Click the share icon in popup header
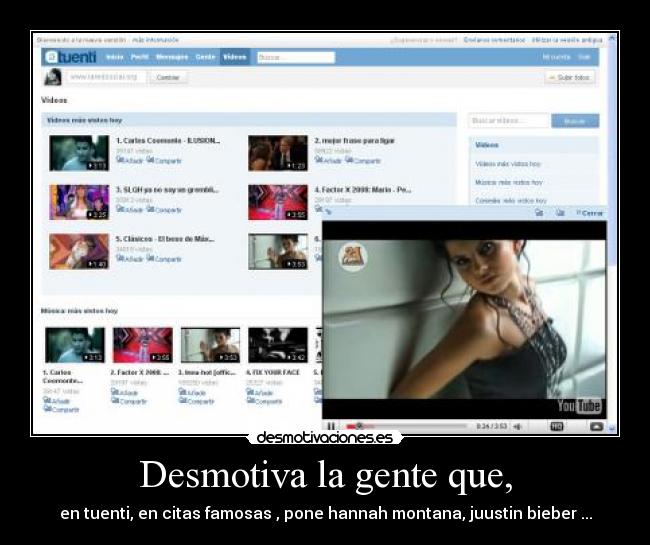650x545 pixels. (x=560, y=213)
